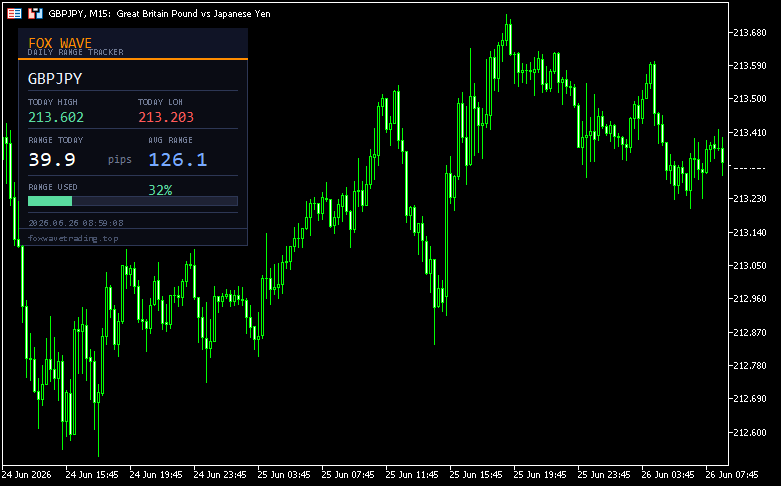The width and height of the screenshot is (781, 486).
Task: Click the AVG RANGE label
Action: pyautogui.click(x=170, y=140)
